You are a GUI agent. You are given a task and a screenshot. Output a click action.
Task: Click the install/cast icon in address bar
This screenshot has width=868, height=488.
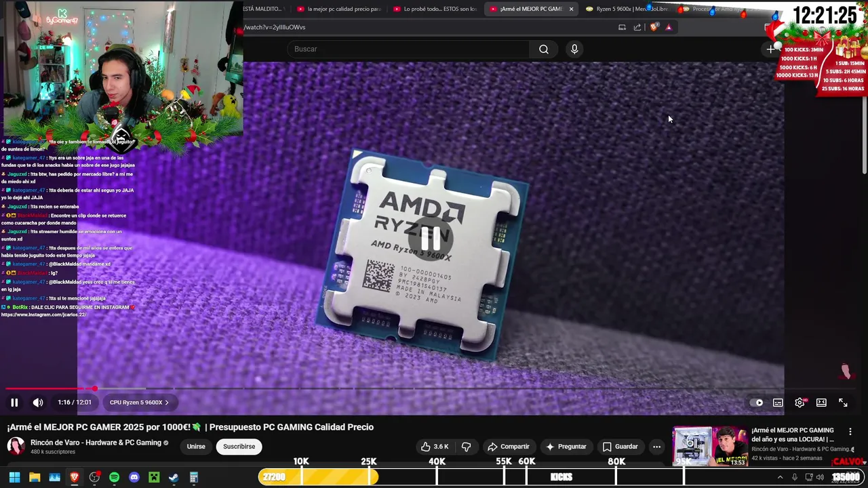[x=622, y=27]
